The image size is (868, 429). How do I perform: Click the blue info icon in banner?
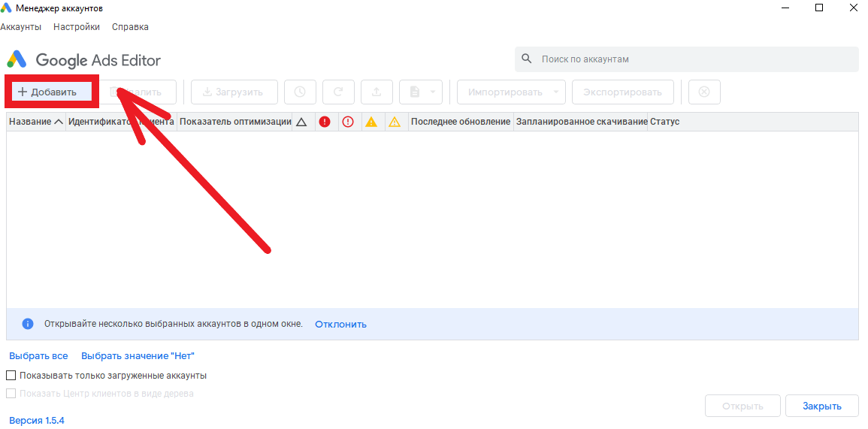pos(28,324)
